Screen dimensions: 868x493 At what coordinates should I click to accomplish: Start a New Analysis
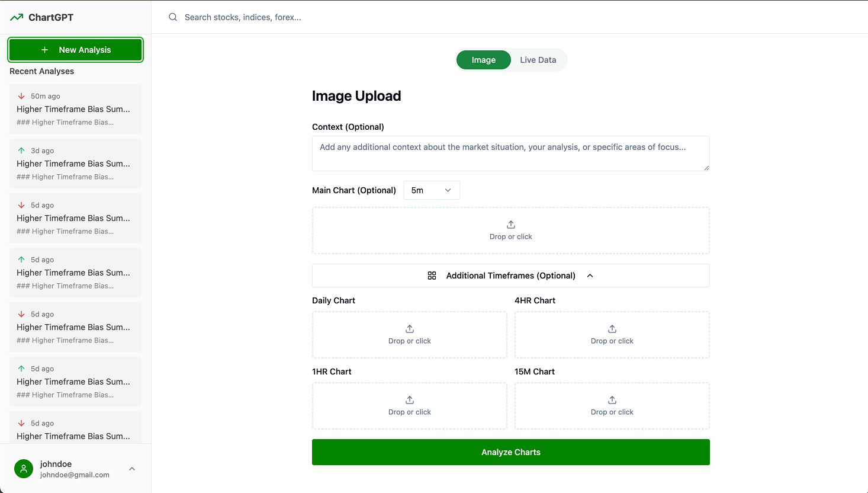click(x=76, y=50)
